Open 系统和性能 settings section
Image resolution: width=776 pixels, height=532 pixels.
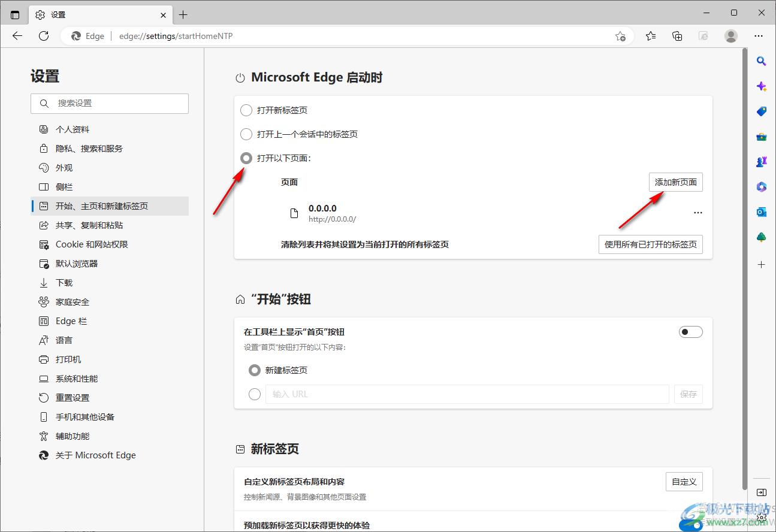click(110, 379)
